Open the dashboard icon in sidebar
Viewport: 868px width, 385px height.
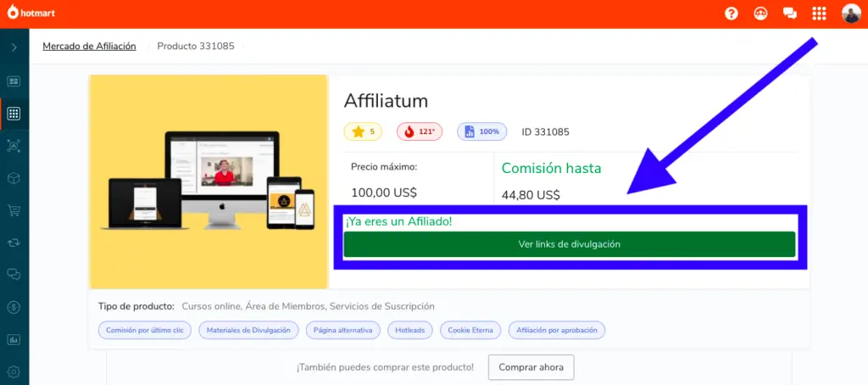tap(14, 81)
